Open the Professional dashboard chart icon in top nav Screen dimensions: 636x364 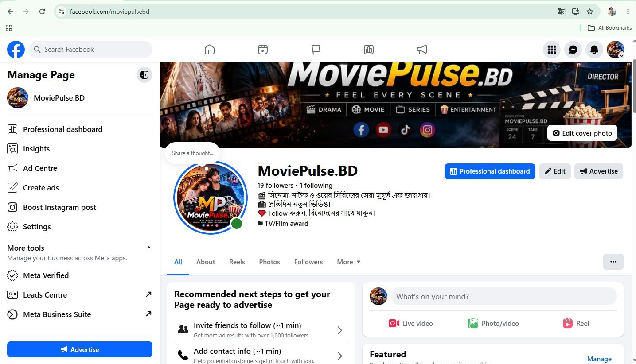click(x=369, y=50)
